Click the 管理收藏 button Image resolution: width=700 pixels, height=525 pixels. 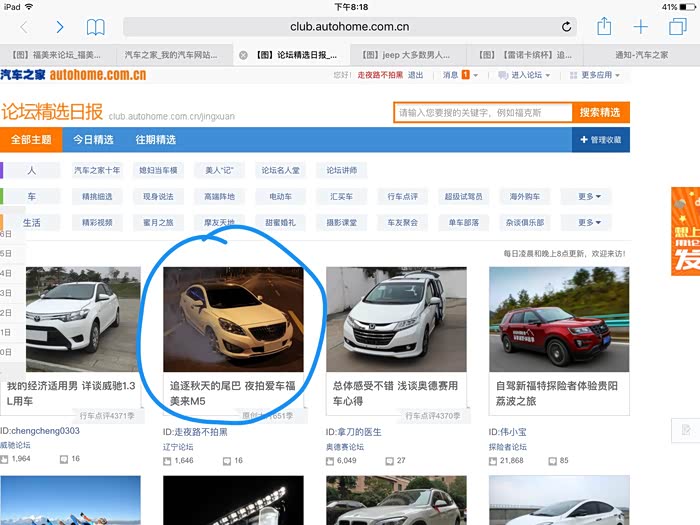601,140
